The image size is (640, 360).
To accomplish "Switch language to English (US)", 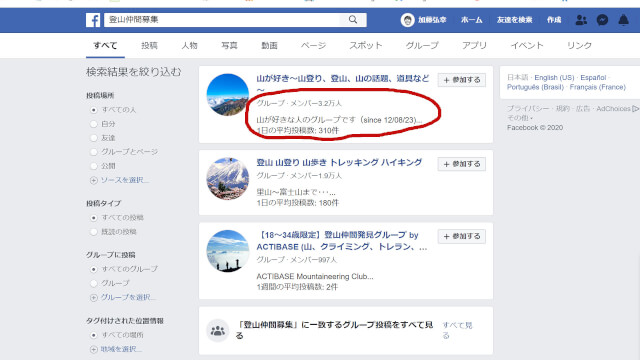I will 554,78.
